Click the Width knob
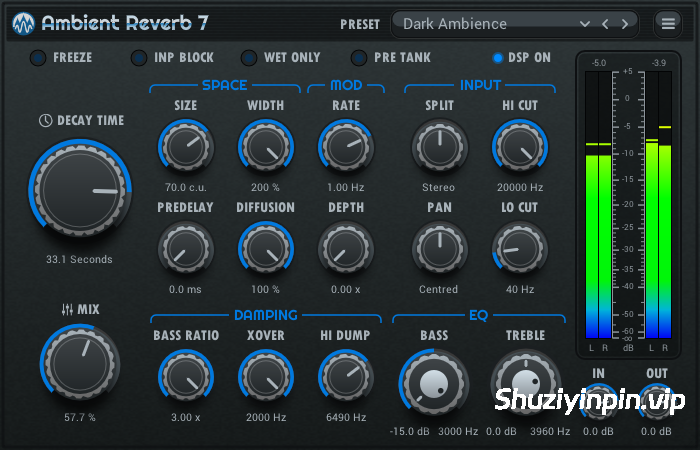Screen dimensions: 700x450 [x=266, y=146]
